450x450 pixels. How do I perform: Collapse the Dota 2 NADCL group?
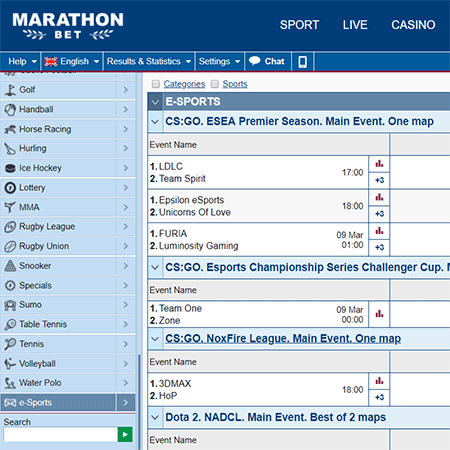tap(155, 417)
